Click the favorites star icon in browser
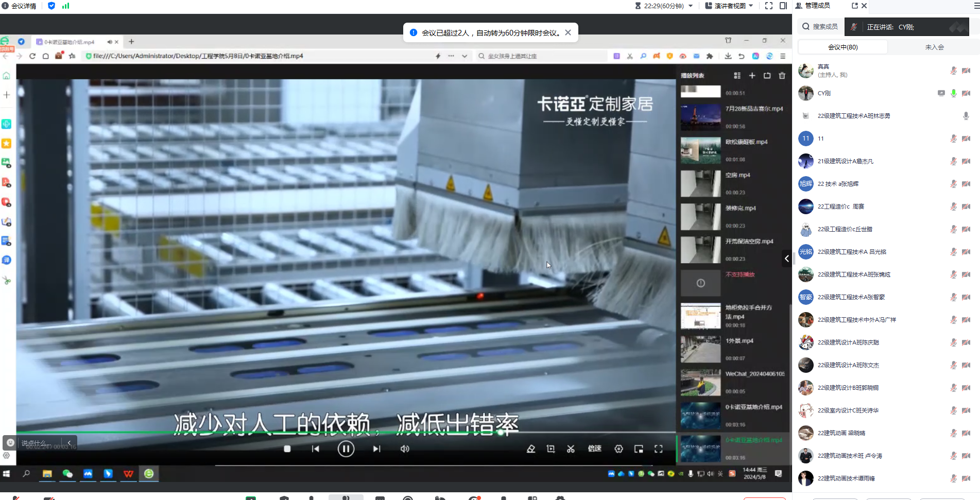 point(73,56)
